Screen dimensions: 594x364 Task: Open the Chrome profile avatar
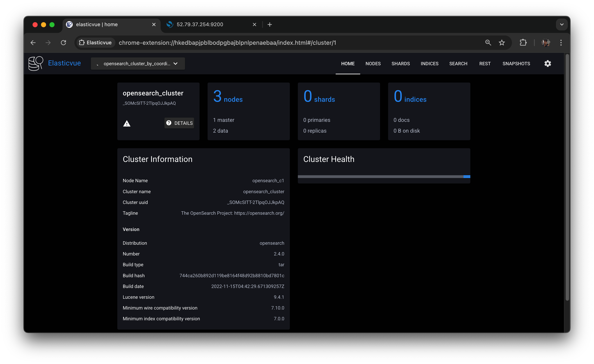click(546, 43)
